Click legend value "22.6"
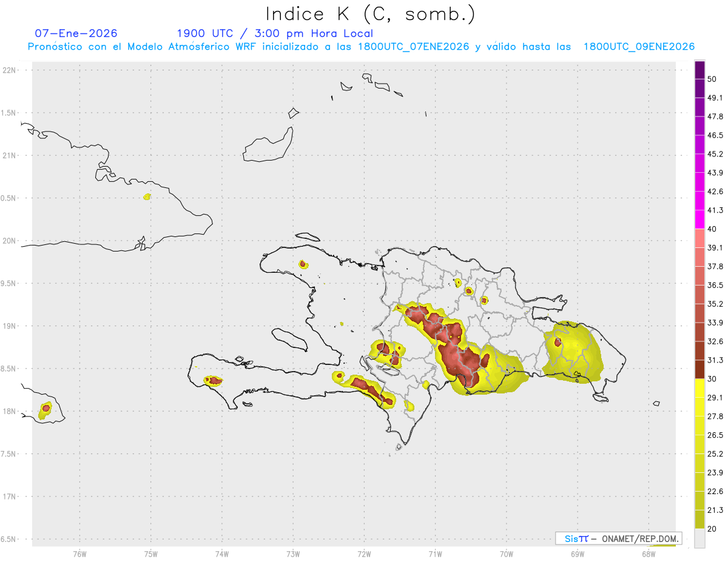Viewport: 728px width, 562px height. [x=715, y=492]
